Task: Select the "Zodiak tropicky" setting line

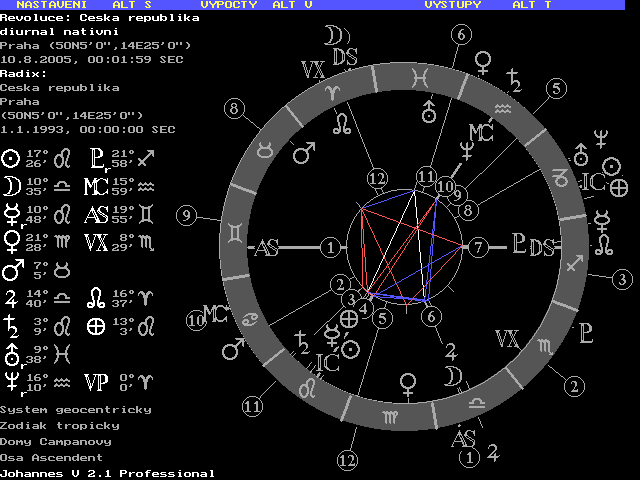Action: [x=59, y=425]
